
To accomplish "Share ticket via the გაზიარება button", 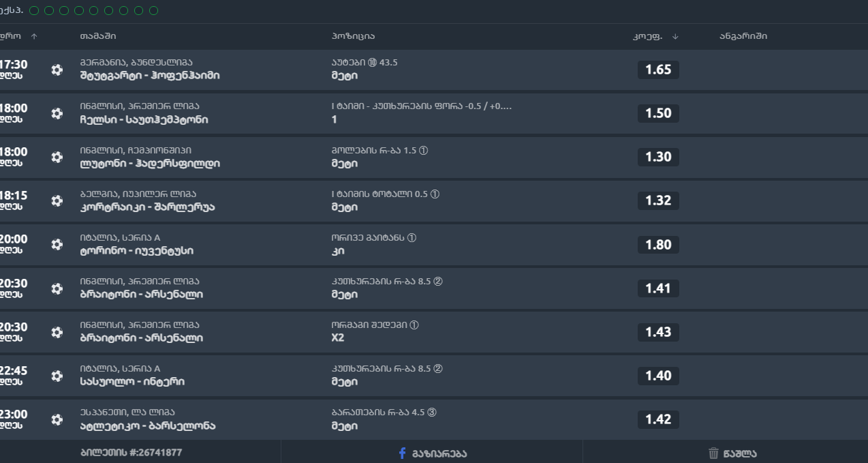I will (x=432, y=453).
